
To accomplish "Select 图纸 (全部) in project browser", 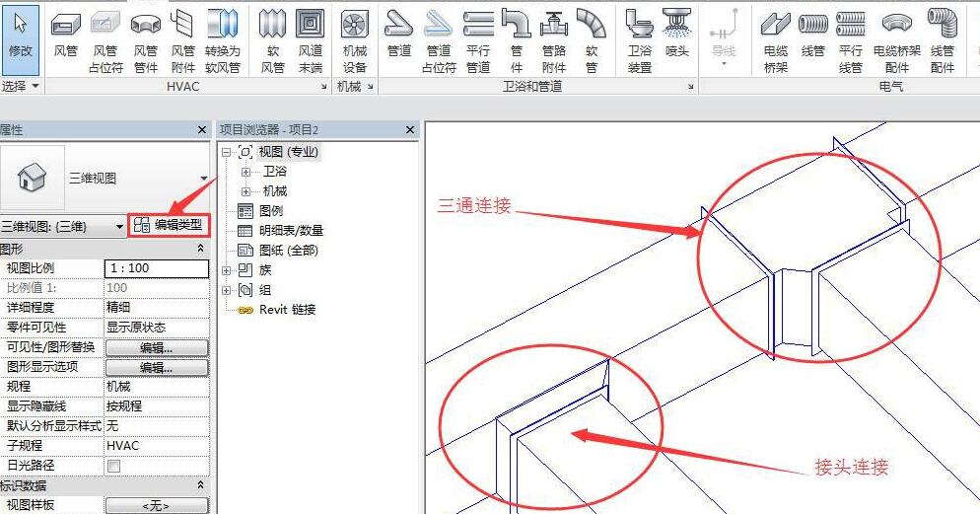I will pos(288,251).
